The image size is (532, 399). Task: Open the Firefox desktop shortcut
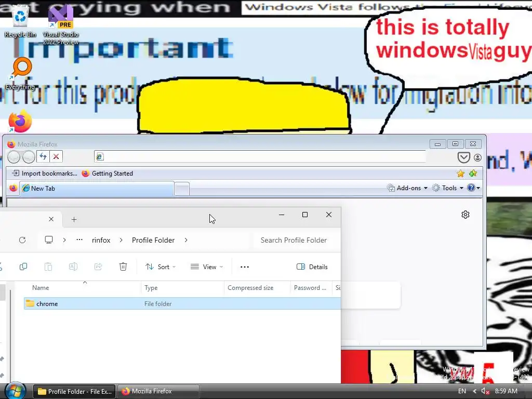[x=20, y=121]
